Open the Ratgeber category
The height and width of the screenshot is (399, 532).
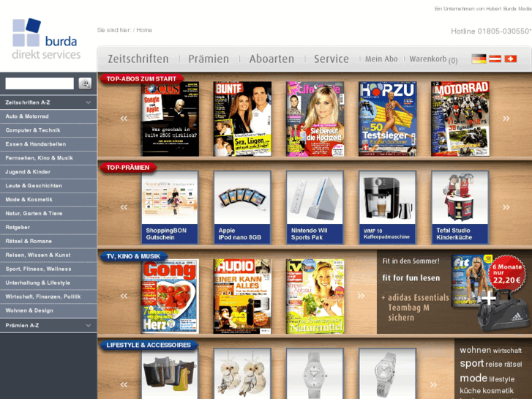tap(48, 227)
